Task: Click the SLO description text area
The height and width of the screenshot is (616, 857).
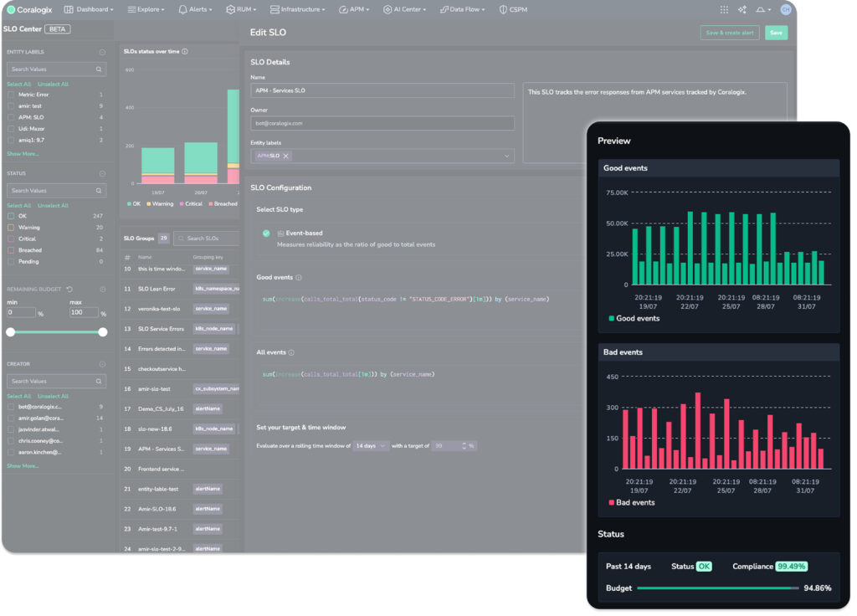Action: 654,122
